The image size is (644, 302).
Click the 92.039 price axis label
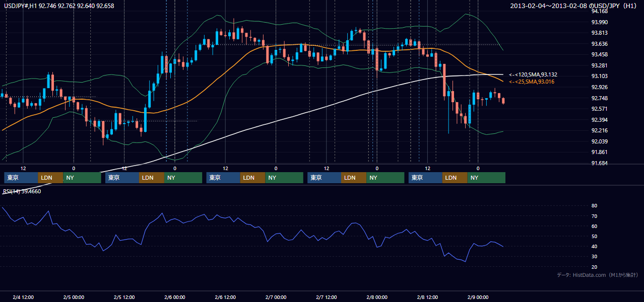click(599, 141)
